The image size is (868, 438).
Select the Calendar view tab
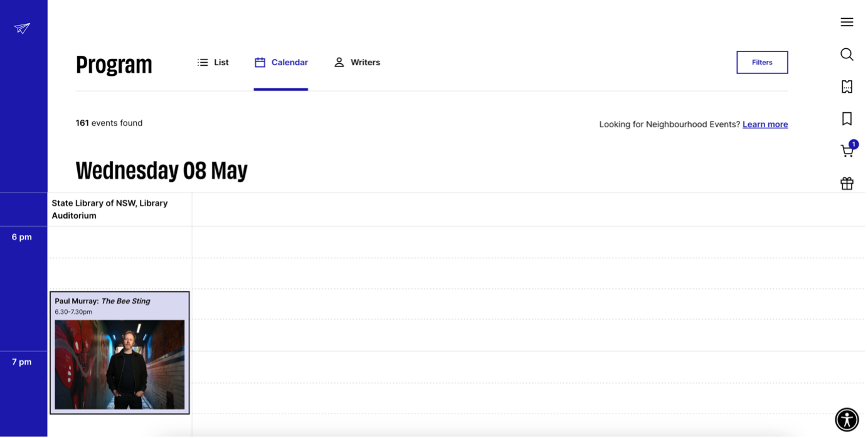point(281,63)
